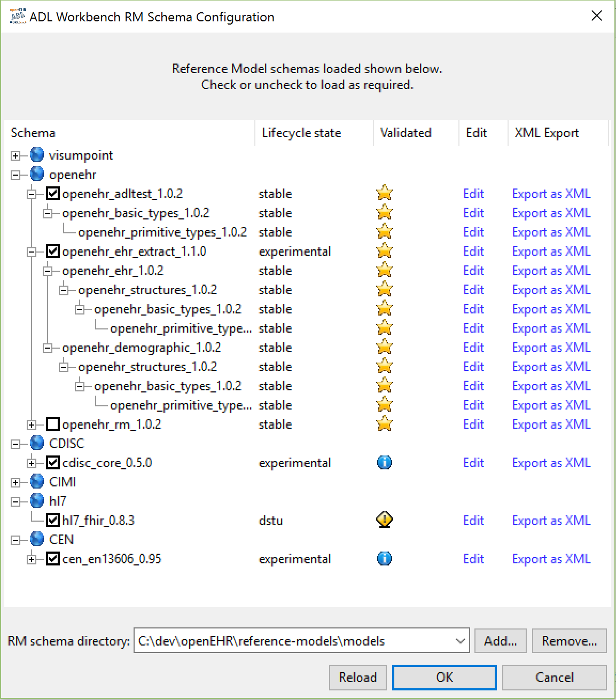Screen dimensions: 616x700
Task: Click validated star for openehr_rm_1.0.2
Action: click(x=385, y=424)
